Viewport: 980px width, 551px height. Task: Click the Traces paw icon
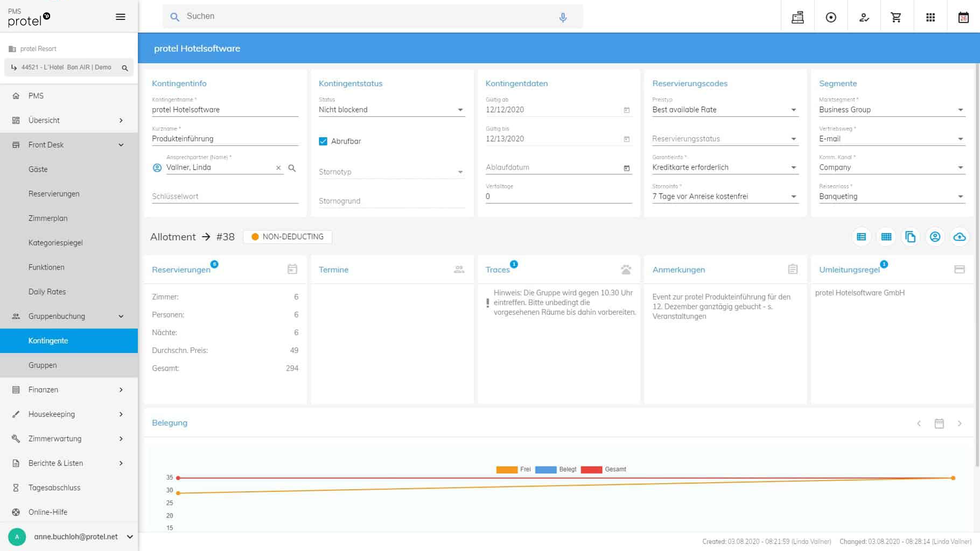pyautogui.click(x=626, y=269)
